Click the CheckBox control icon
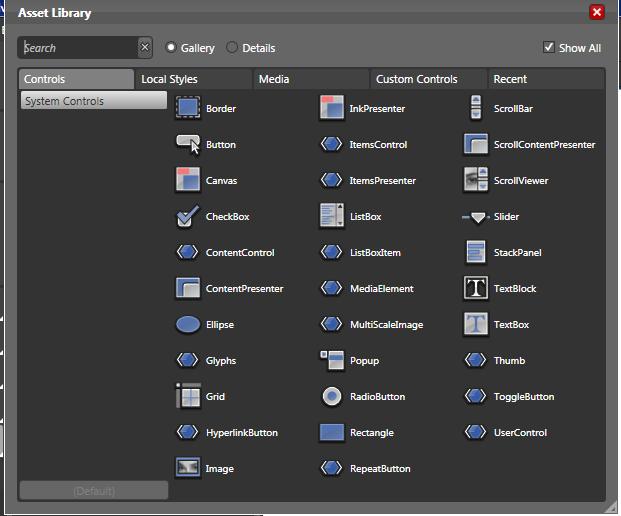The height and width of the screenshot is (516, 621). click(x=188, y=216)
